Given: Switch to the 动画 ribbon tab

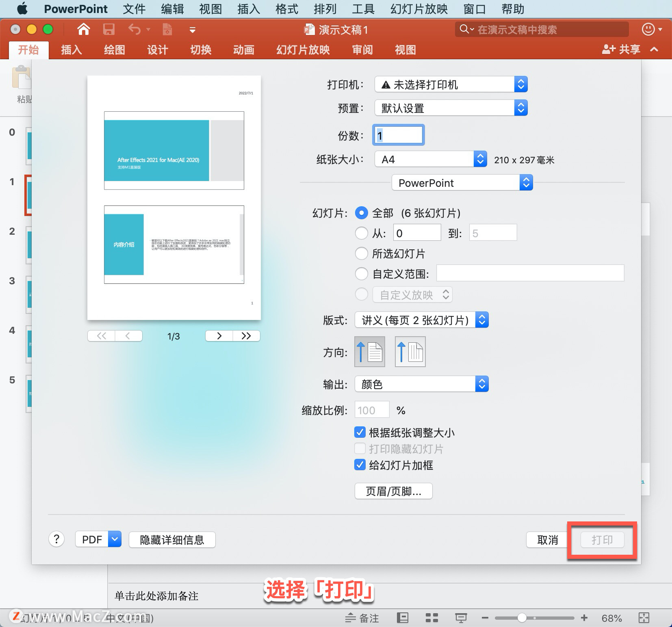Looking at the screenshot, I should (244, 50).
